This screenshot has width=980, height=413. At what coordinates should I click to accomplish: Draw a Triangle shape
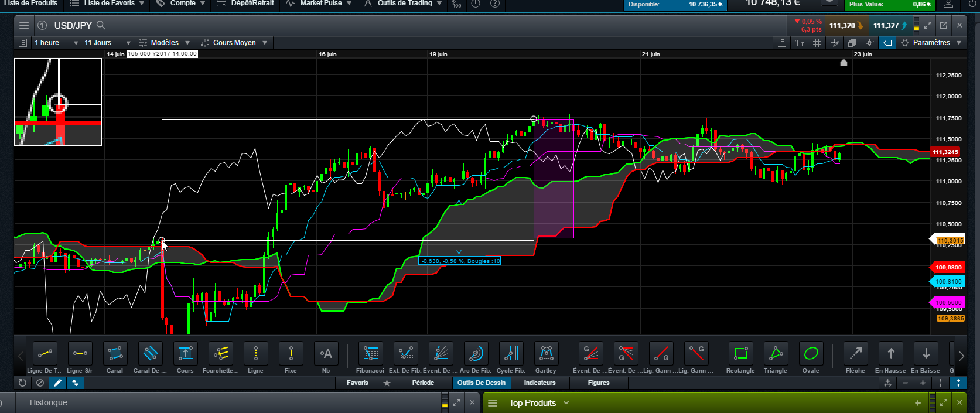(x=776, y=354)
